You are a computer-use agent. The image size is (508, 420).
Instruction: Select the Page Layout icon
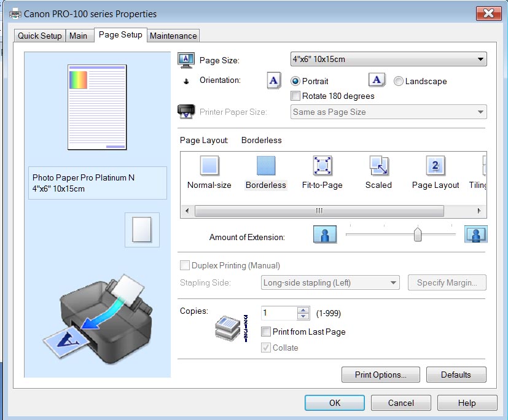click(435, 166)
